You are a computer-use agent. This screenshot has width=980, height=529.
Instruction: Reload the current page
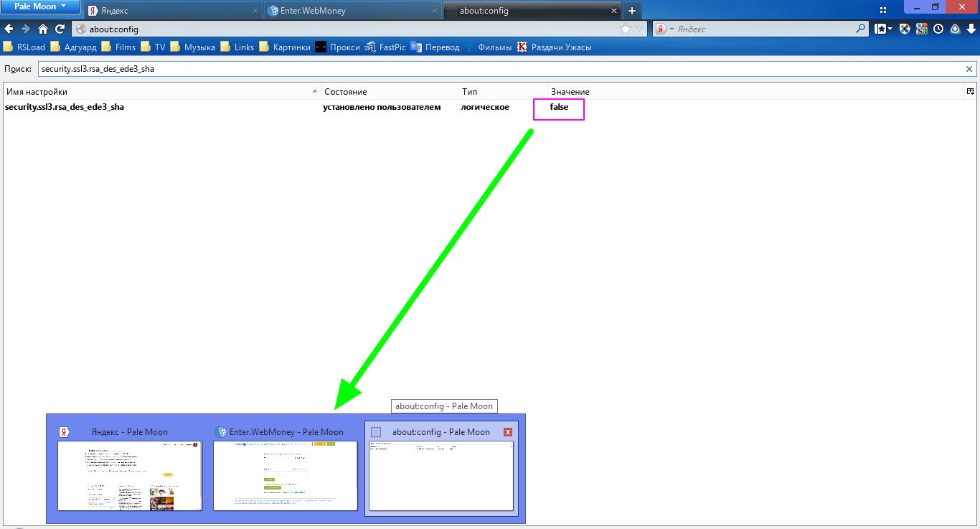(60, 29)
